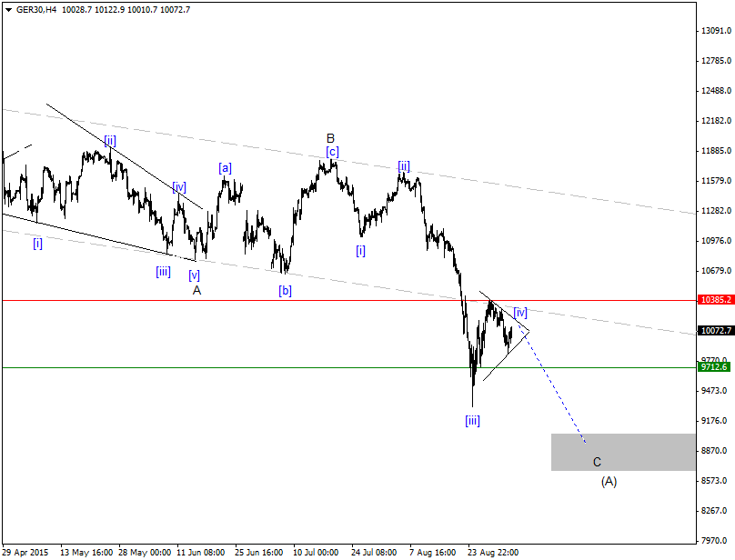Viewport: 735px width, 560px height.
Task: Select the red 10385.2 price level tag
Action: pos(715,299)
